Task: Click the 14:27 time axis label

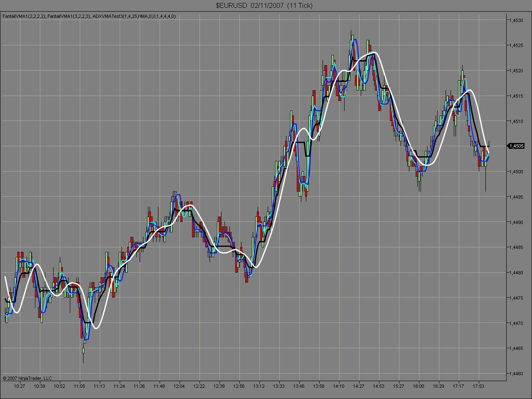Action: click(x=359, y=386)
